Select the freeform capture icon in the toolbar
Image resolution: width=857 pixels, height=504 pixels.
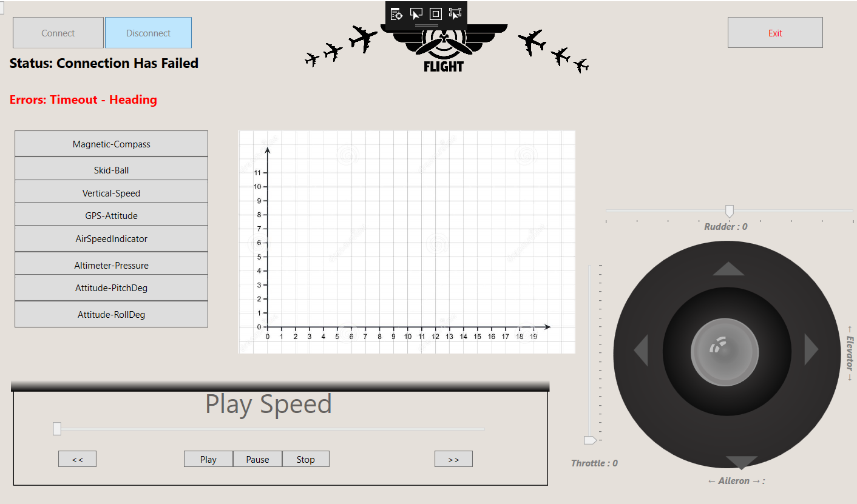pyautogui.click(x=455, y=13)
